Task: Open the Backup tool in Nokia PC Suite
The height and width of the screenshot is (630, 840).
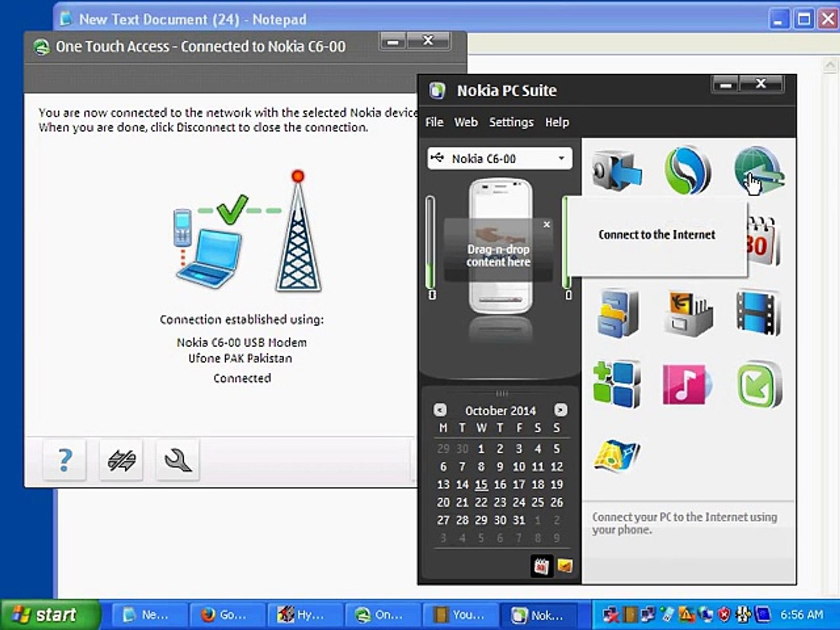Action: [617, 170]
